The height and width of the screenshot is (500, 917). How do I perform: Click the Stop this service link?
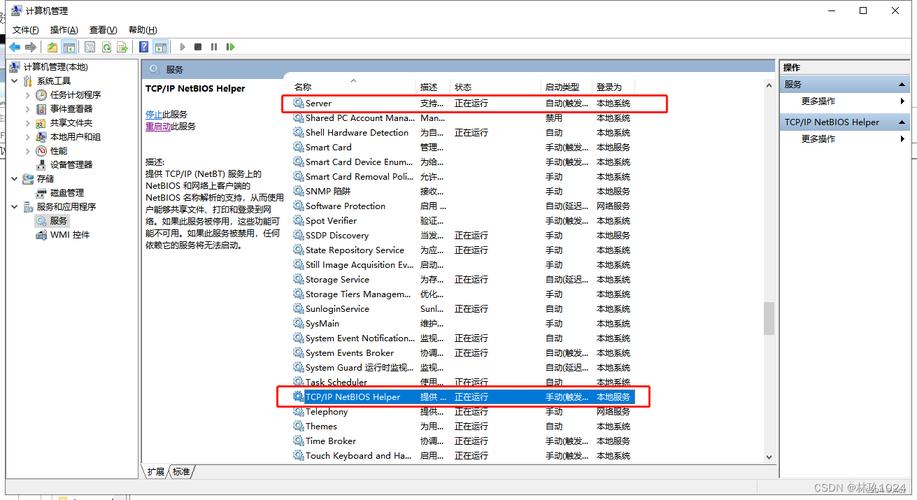point(153,115)
